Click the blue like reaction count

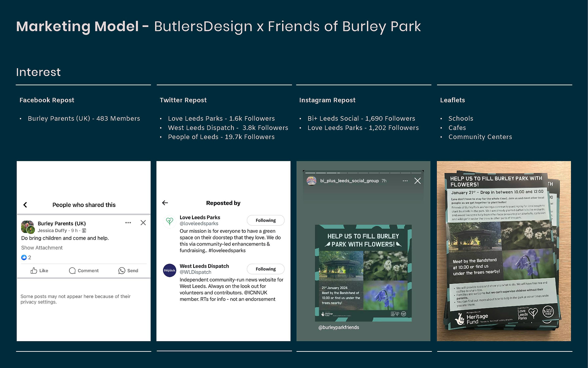(x=26, y=257)
